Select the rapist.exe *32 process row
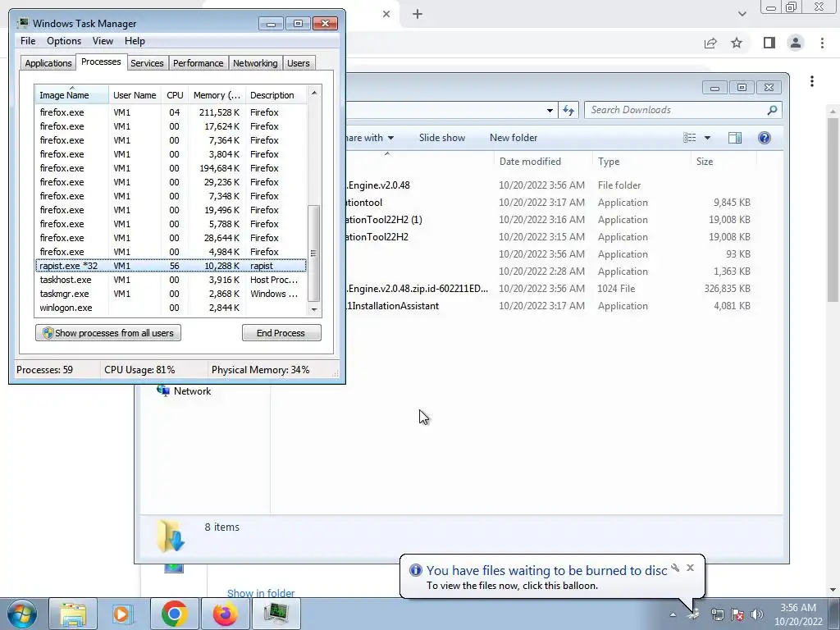Viewport: 840px width, 630px height. 171,266
